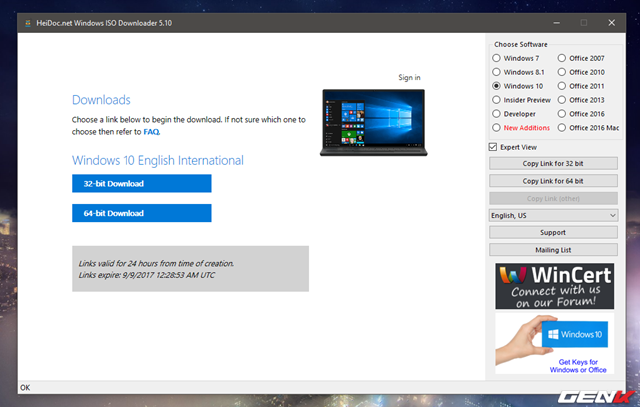This screenshot has height=407, width=640.
Task: Open the FAQ link
Action: click(x=151, y=132)
